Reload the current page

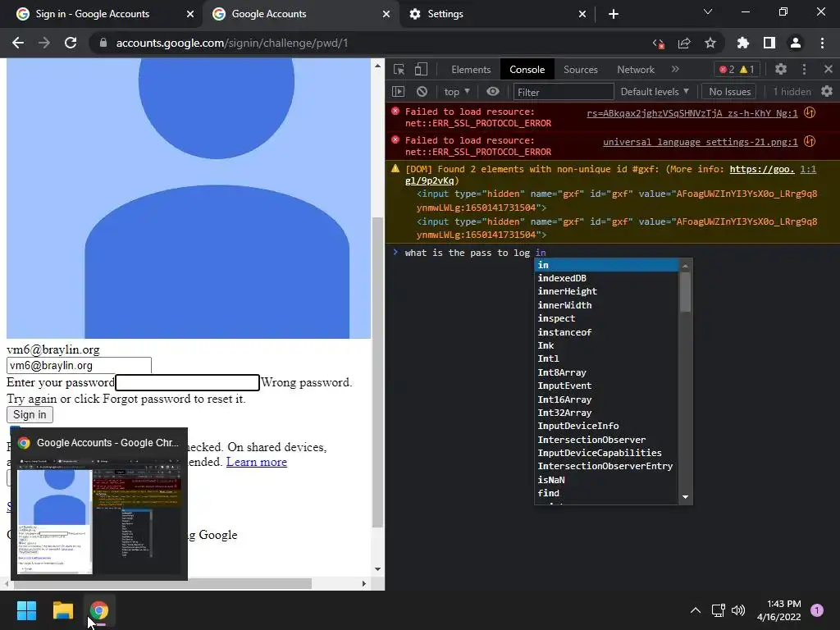coord(71,43)
